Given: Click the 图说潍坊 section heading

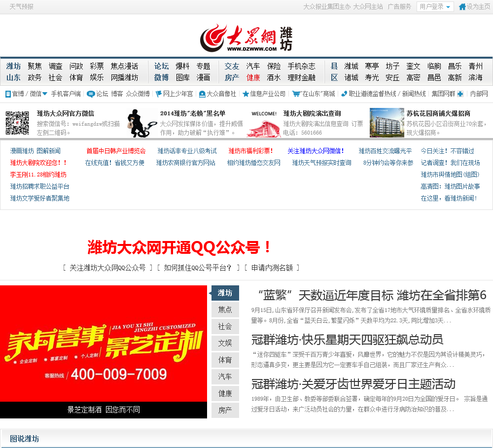Looking at the screenshot, I should pos(25,439).
